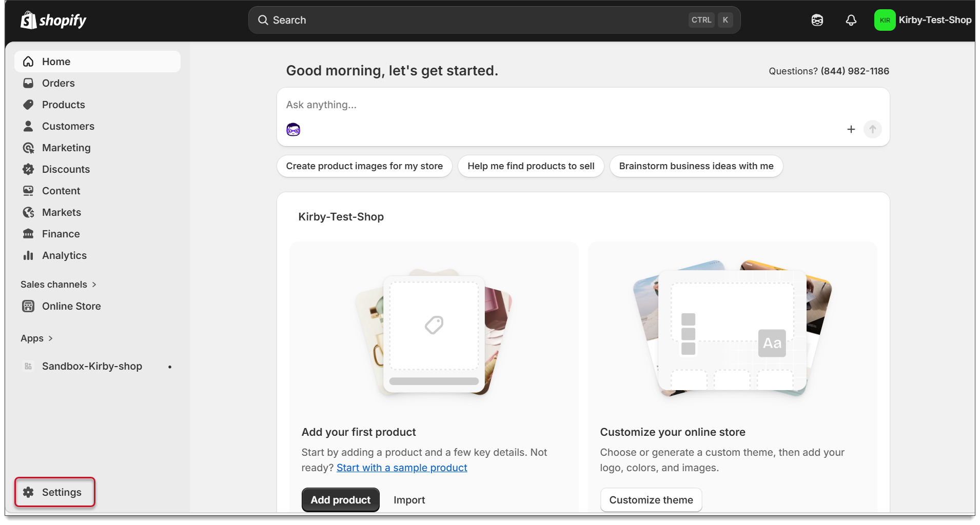Expand the Apps section

[x=36, y=338]
